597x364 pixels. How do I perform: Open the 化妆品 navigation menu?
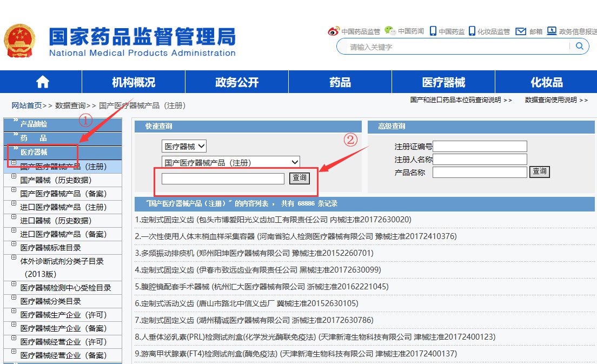tap(547, 82)
